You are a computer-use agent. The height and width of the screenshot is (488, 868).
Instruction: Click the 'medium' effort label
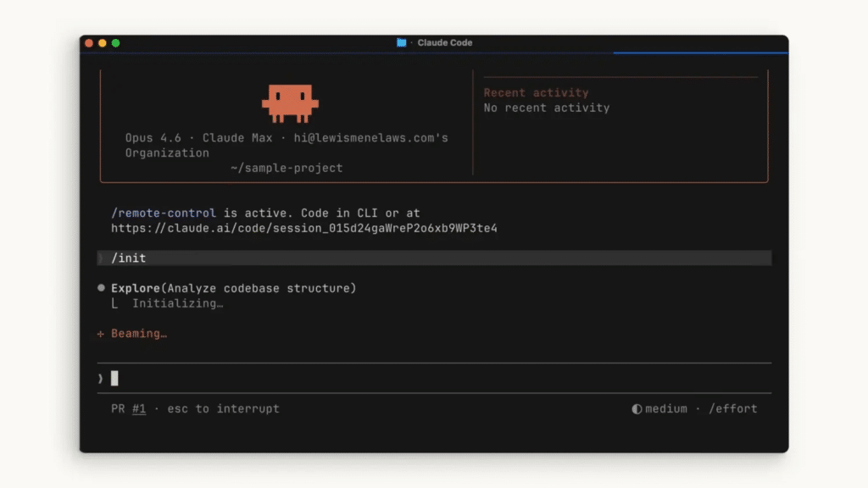[666, 409]
